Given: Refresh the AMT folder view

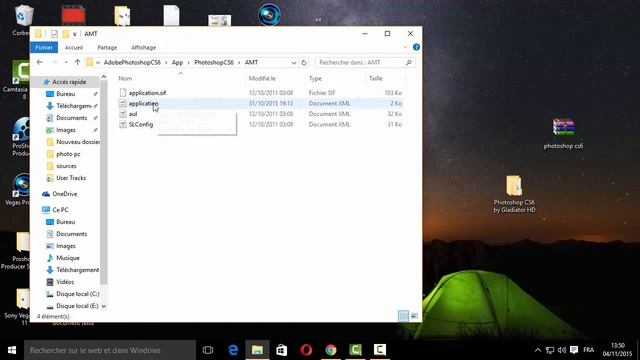Looking at the screenshot, I should pyautogui.click(x=304, y=62).
